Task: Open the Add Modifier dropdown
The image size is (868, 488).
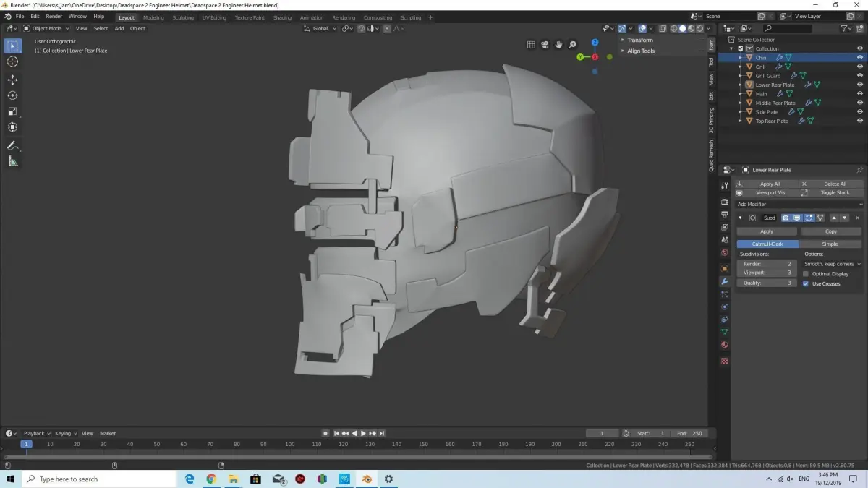Action: coord(799,205)
